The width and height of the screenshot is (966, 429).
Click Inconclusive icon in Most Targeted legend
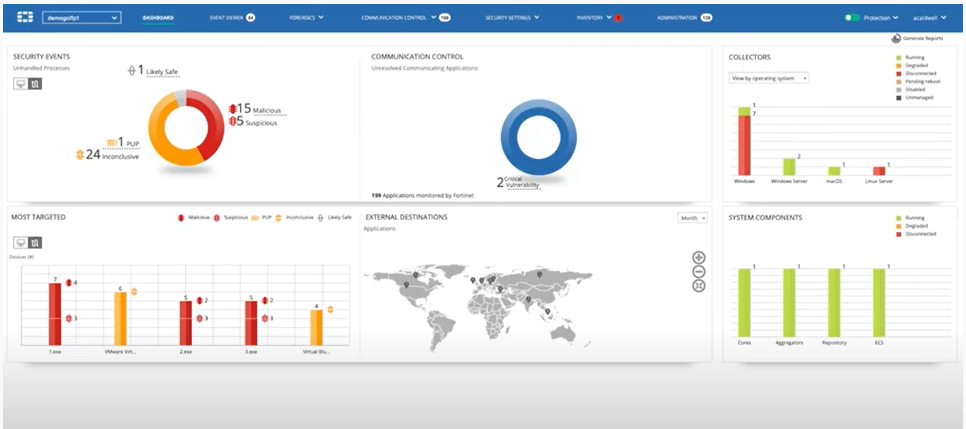click(278, 218)
